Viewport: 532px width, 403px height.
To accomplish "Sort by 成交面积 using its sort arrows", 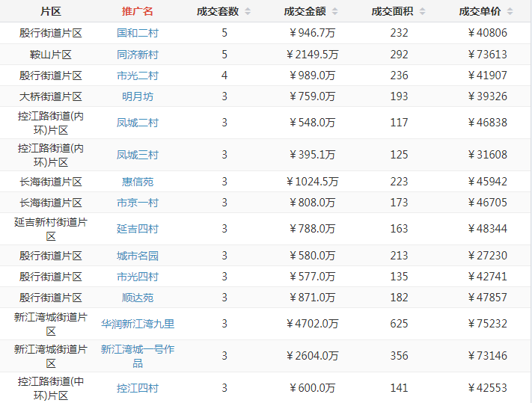I will 423,11.
